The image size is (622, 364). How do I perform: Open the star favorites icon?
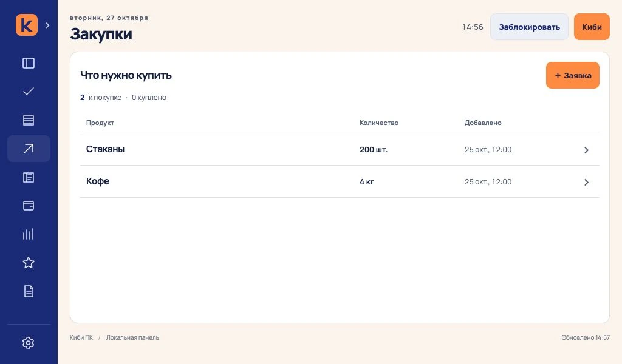coord(29,263)
